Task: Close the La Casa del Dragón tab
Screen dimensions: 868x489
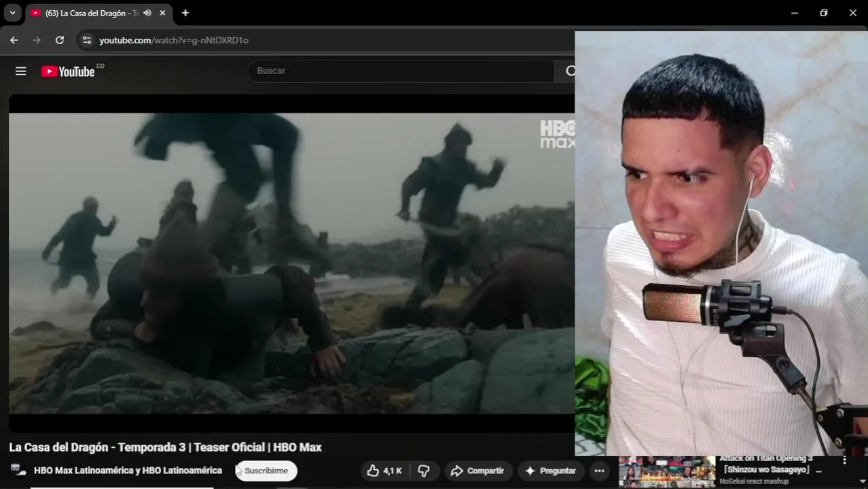Action: [162, 13]
